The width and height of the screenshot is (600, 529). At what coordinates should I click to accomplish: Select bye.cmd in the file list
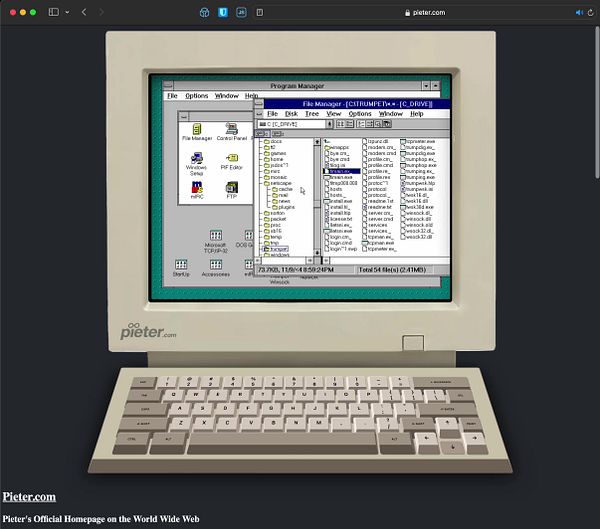[336, 159]
